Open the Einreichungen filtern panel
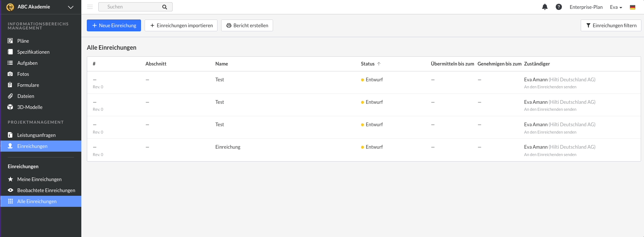The image size is (644, 237). [611, 25]
